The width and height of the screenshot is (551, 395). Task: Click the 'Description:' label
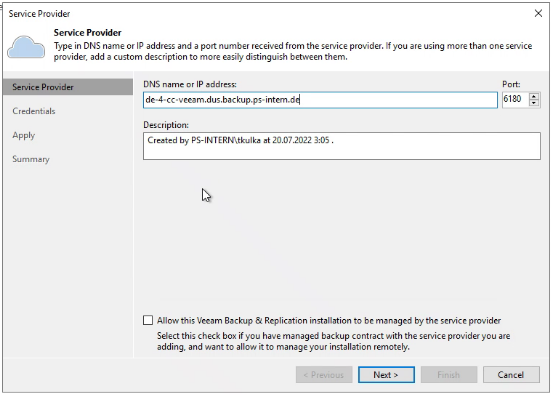(x=166, y=125)
